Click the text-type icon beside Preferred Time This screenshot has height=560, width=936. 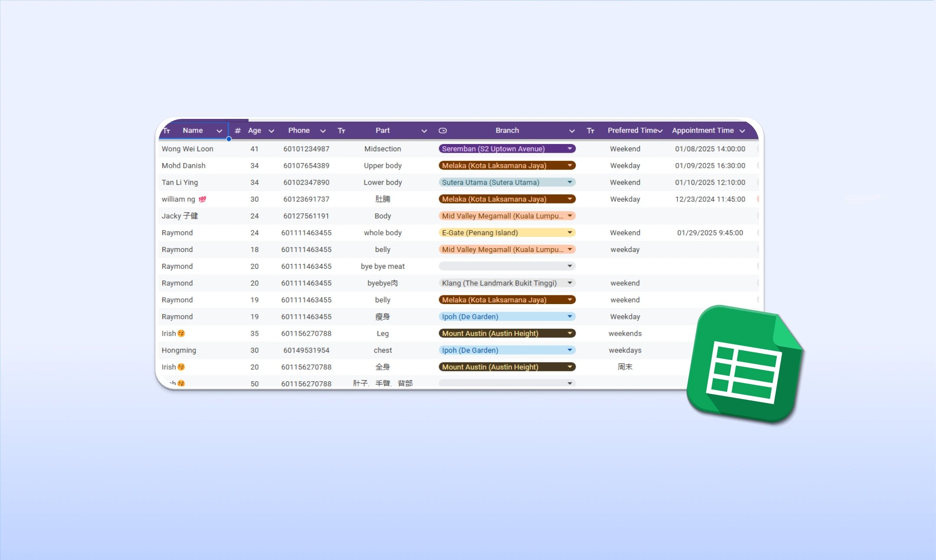[x=591, y=131]
